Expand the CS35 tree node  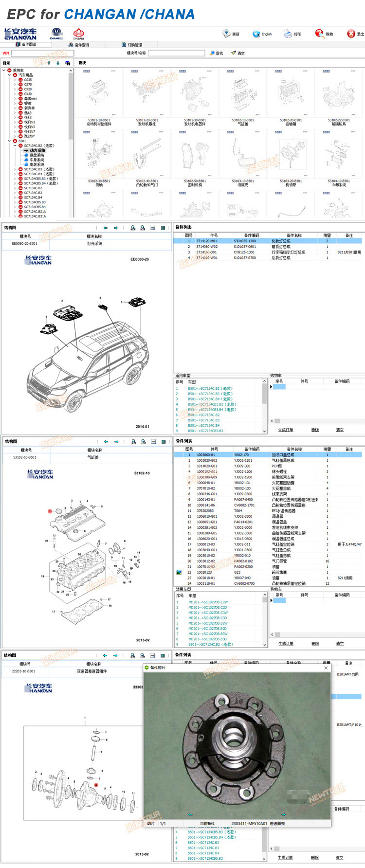[x=15, y=80]
